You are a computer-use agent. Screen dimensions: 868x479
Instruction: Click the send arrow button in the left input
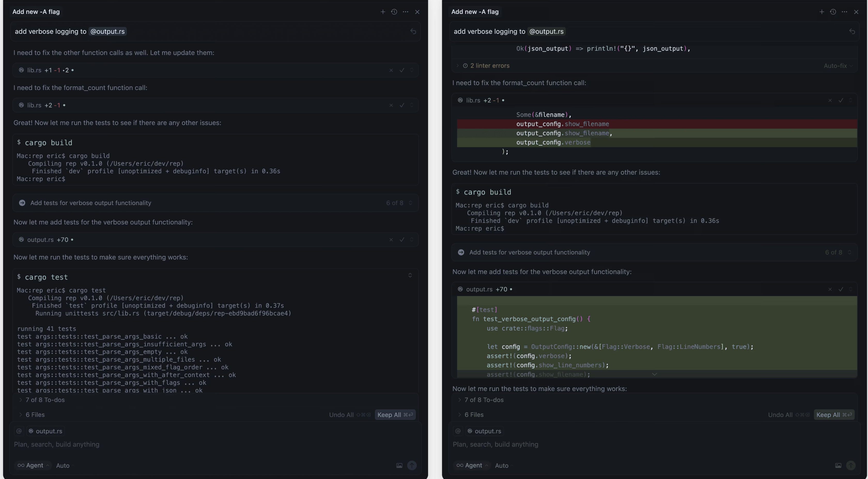pos(412,466)
